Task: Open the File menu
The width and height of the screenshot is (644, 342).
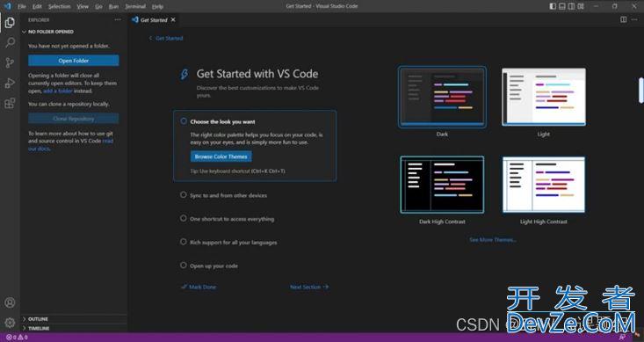Action: (22, 6)
